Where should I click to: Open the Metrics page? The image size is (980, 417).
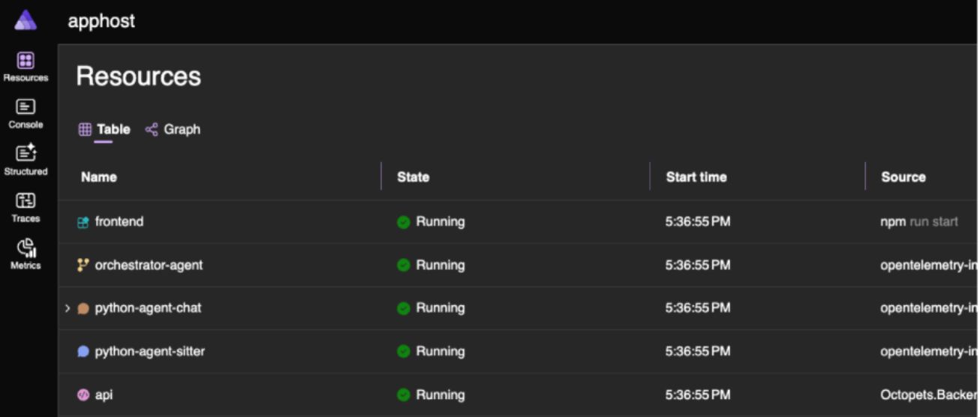click(x=26, y=254)
